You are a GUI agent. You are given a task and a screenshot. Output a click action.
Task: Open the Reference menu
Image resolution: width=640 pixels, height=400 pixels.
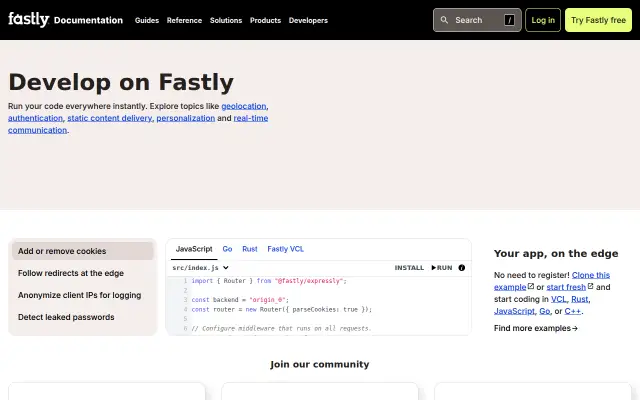point(184,20)
